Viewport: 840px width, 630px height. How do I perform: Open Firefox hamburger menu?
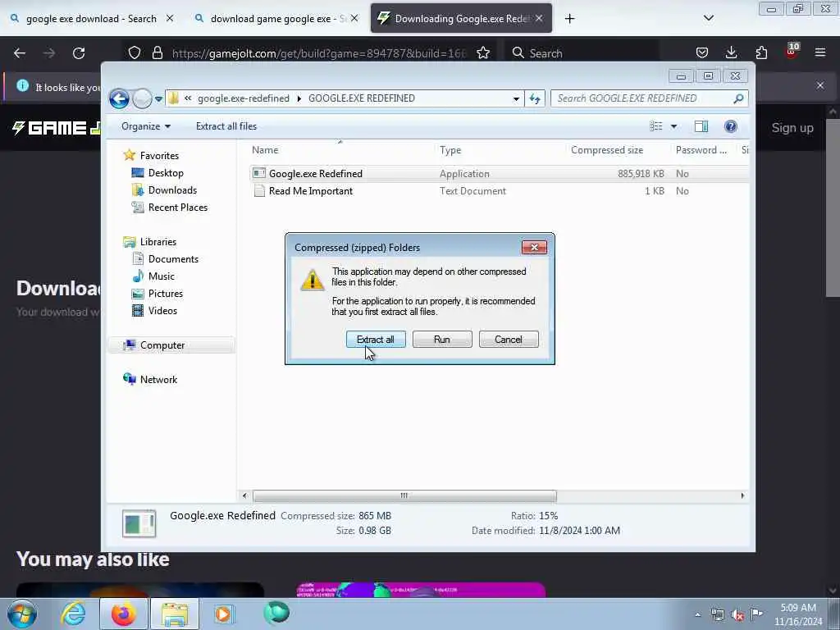pos(820,52)
